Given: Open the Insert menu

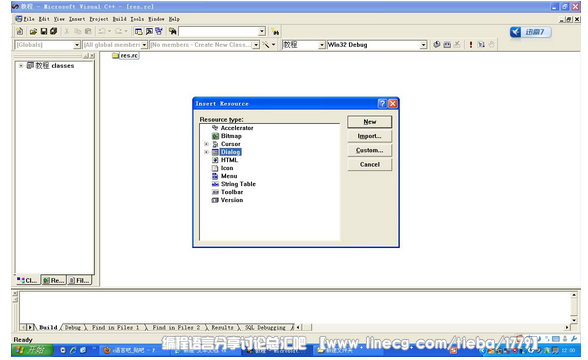Looking at the screenshot, I should coord(77,19).
